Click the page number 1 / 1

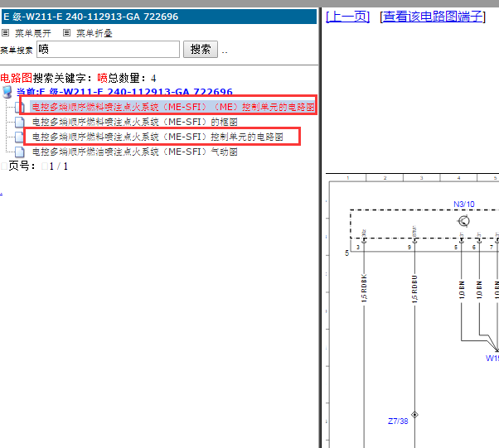tap(59, 166)
